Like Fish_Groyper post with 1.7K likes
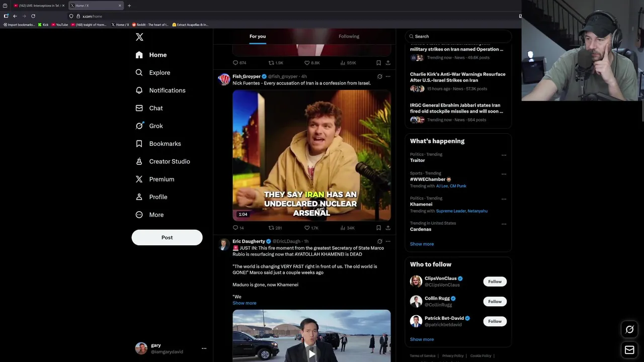The width and height of the screenshot is (644, 362). [x=311, y=228]
